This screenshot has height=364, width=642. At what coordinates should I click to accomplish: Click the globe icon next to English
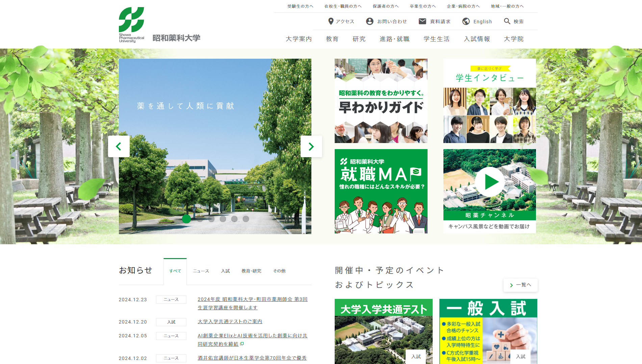466,21
